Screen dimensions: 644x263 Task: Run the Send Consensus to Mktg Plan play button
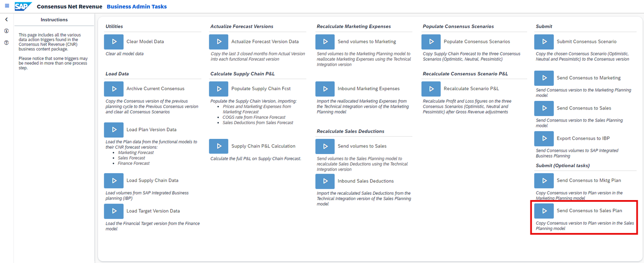tap(544, 180)
